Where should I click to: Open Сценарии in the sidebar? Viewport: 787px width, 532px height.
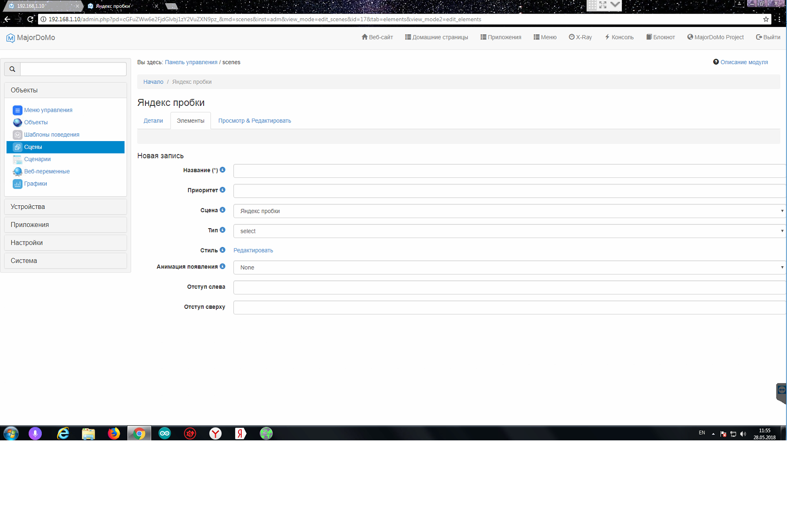[x=37, y=159]
